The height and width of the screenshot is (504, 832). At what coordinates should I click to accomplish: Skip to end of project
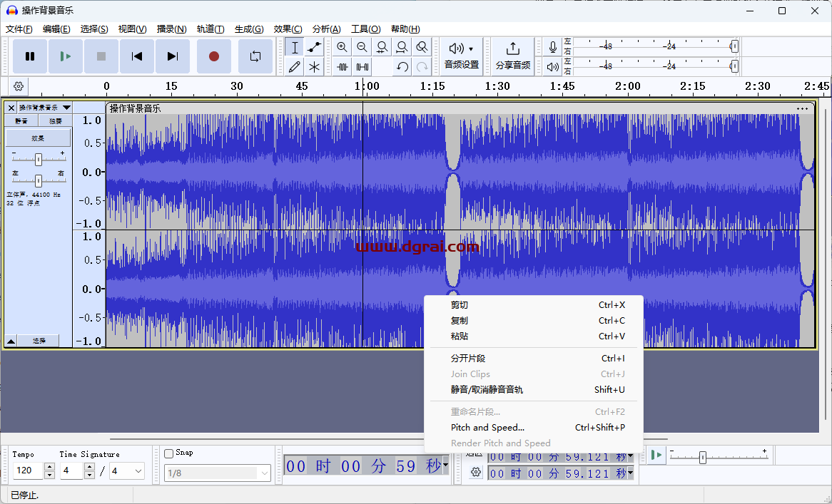coord(173,56)
